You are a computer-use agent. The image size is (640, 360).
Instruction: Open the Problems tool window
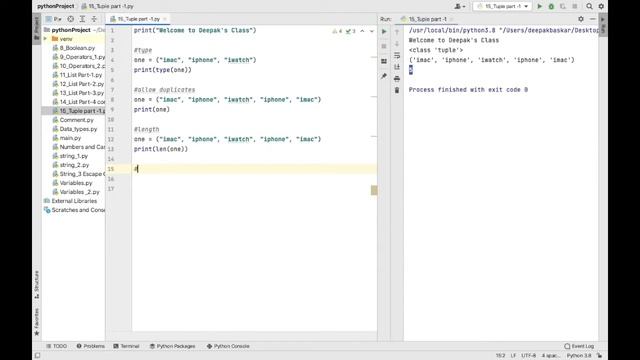[91, 346]
